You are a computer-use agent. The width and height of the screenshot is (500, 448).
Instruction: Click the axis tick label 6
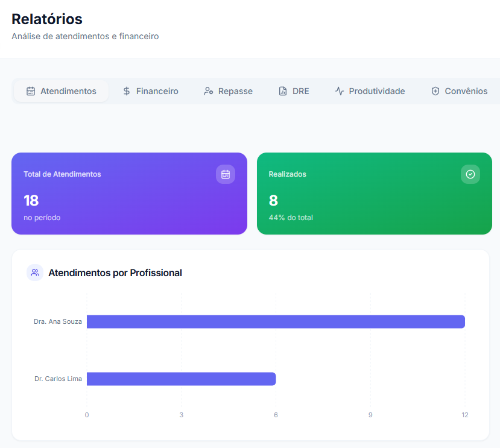(276, 415)
